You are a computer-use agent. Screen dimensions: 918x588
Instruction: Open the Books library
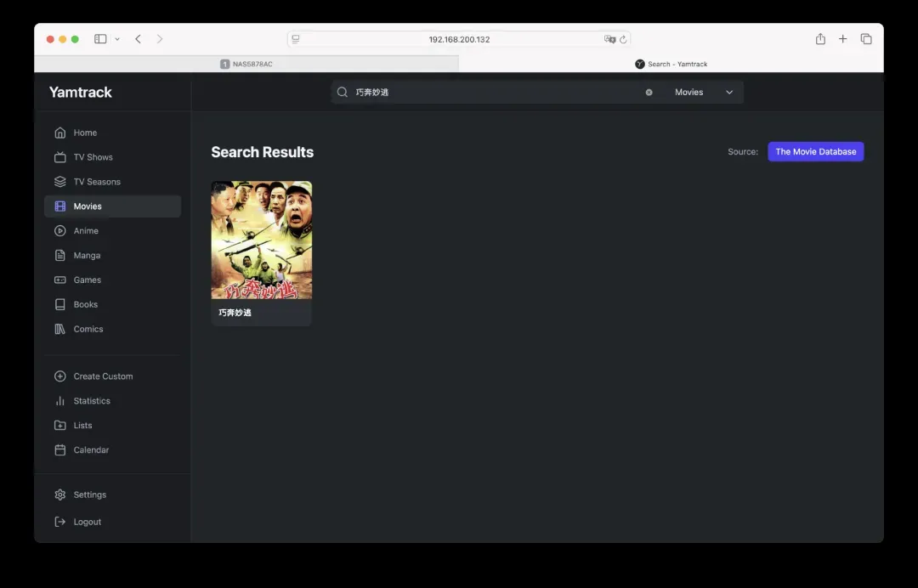[85, 305]
